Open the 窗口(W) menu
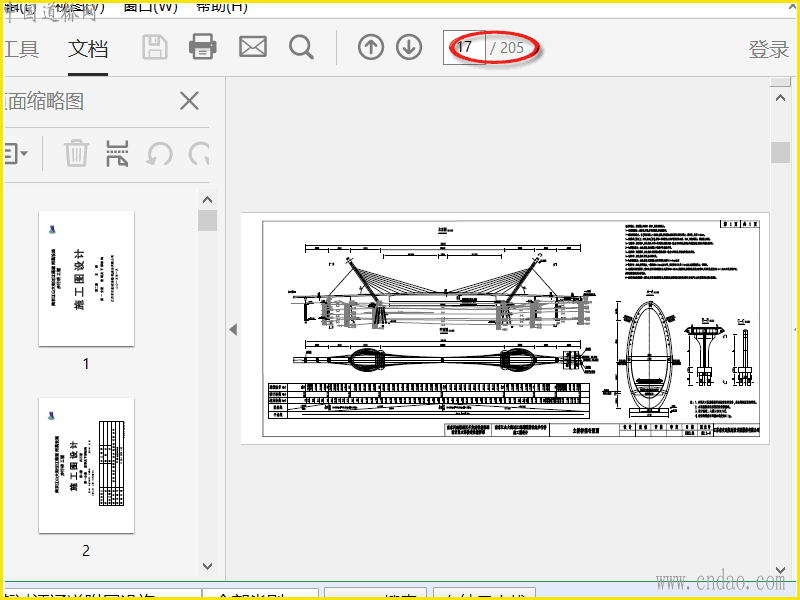The height and width of the screenshot is (600, 800). [151, 7]
